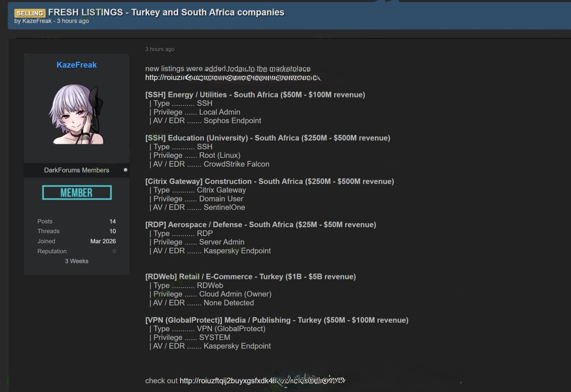Click the 'Privilege ...... Server Admin' line
This screenshot has width=571, height=392.
pyautogui.click(x=197, y=242)
